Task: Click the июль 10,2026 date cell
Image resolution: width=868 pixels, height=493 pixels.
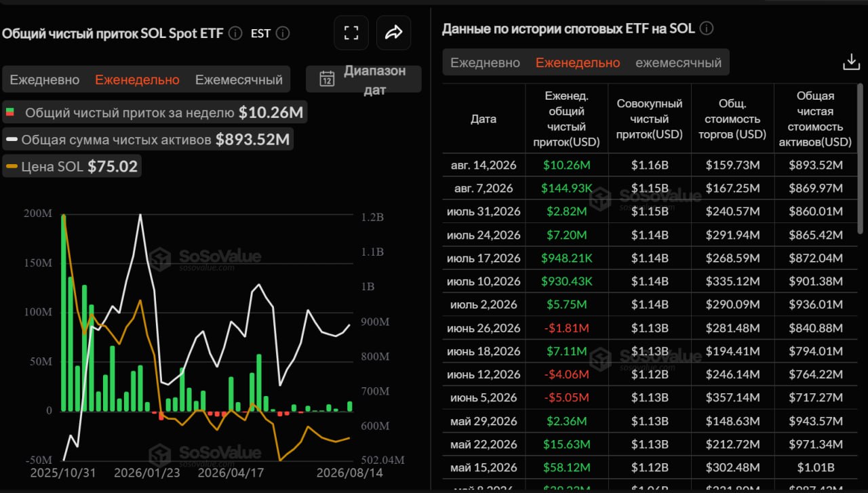Action: pyautogui.click(x=484, y=281)
